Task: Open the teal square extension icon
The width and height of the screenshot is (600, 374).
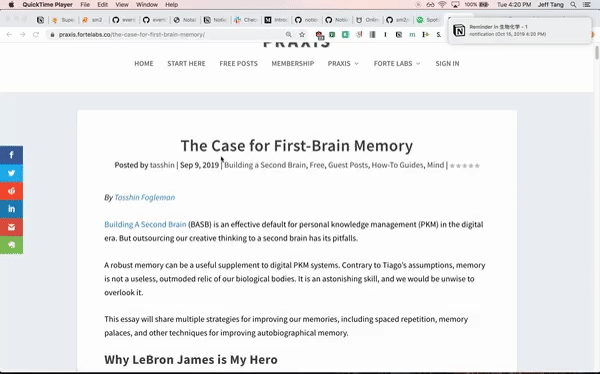Action: pos(345,34)
